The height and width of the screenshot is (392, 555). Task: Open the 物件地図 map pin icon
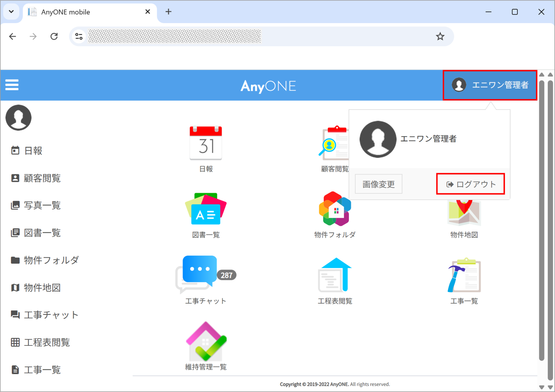click(x=464, y=213)
